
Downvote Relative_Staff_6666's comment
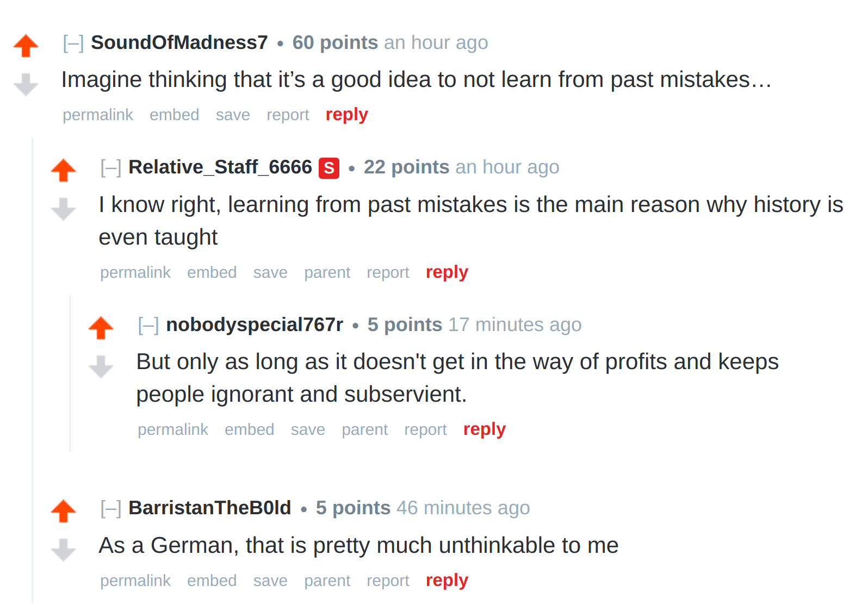pyautogui.click(x=63, y=209)
